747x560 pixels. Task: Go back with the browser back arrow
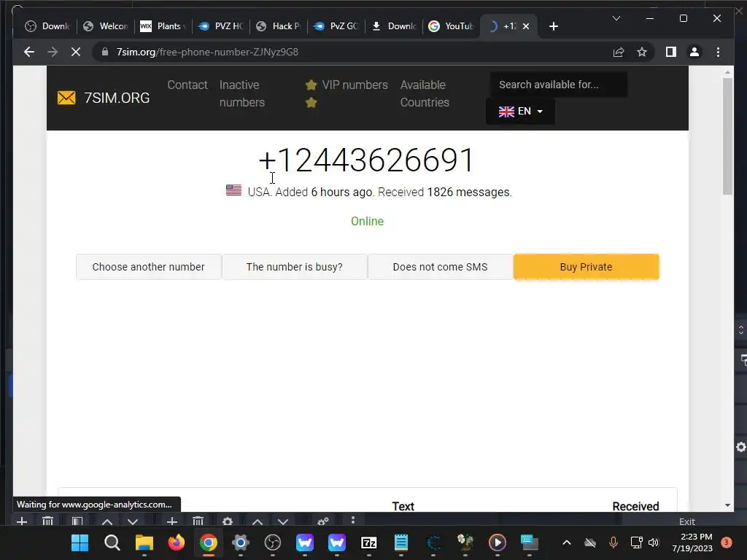tap(29, 52)
